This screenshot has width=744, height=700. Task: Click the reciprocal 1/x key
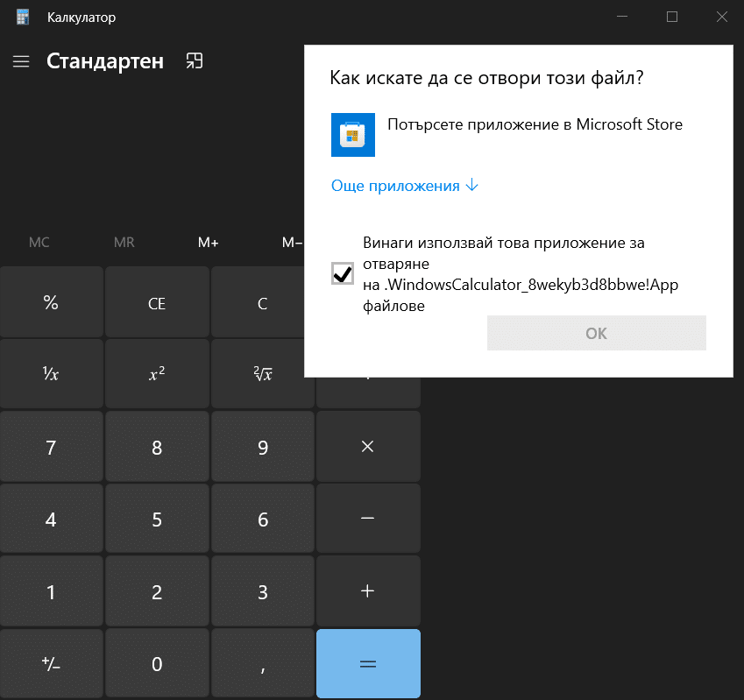tap(51, 374)
